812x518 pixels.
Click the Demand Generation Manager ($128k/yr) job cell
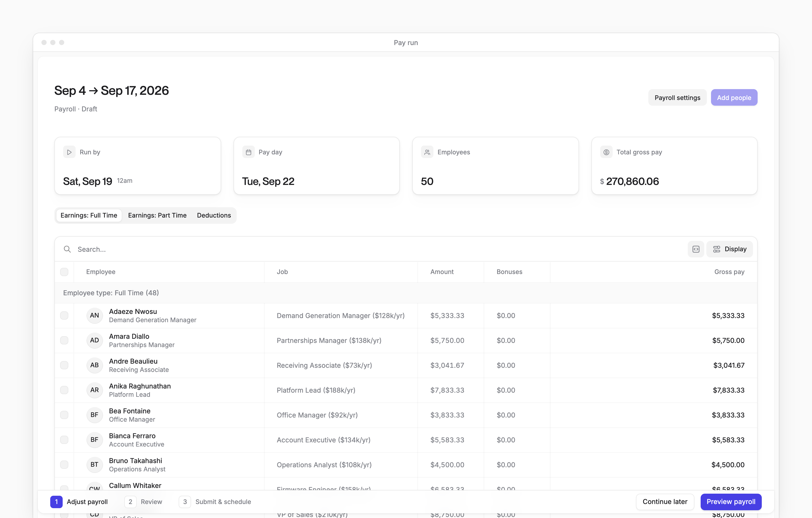pyautogui.click(x=340, y=316)
